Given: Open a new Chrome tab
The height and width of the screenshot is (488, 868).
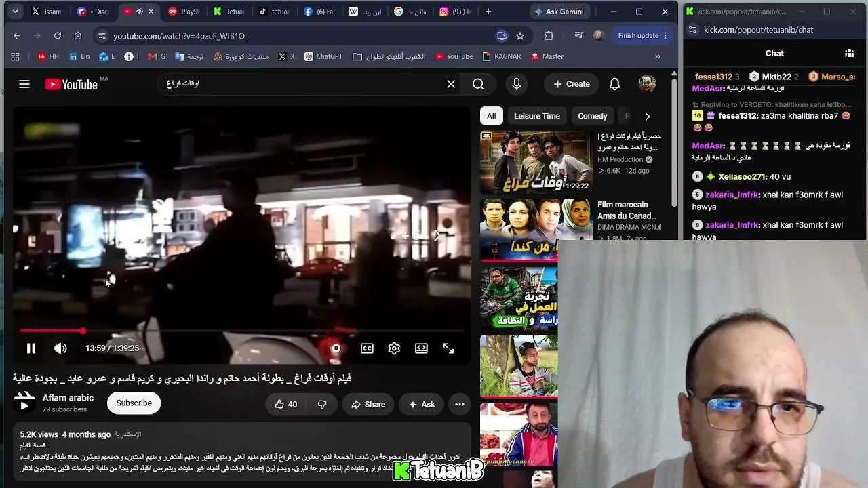Looking at the screenshot, I should (x=488, y=12).
